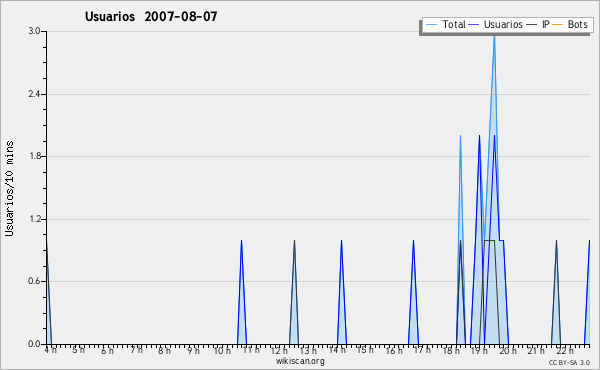Click the 'IP' legend entry
Image resolution: width=600 pixels, height=370 pixels.
click(538, 24)
